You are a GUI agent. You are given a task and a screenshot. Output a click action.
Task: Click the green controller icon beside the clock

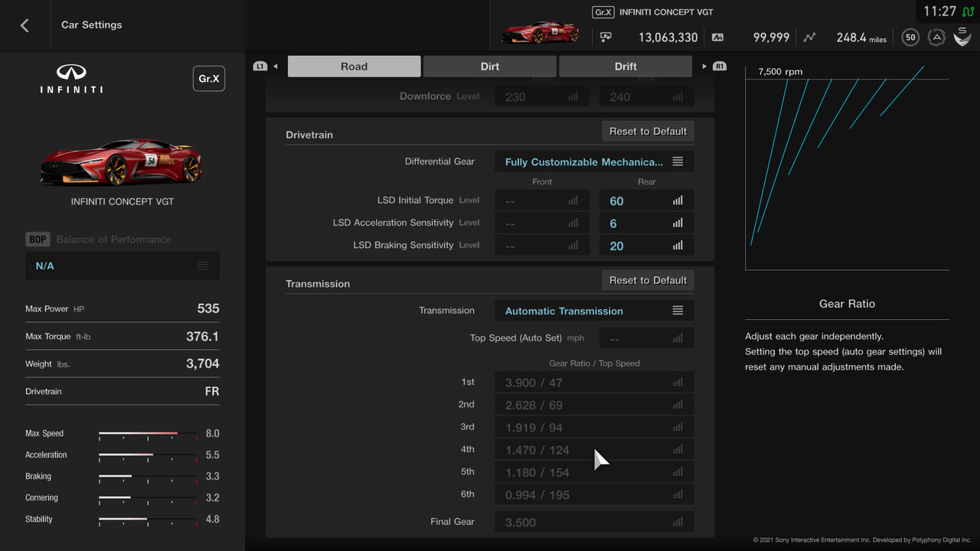pyautogui.click(x=968, y=11)
